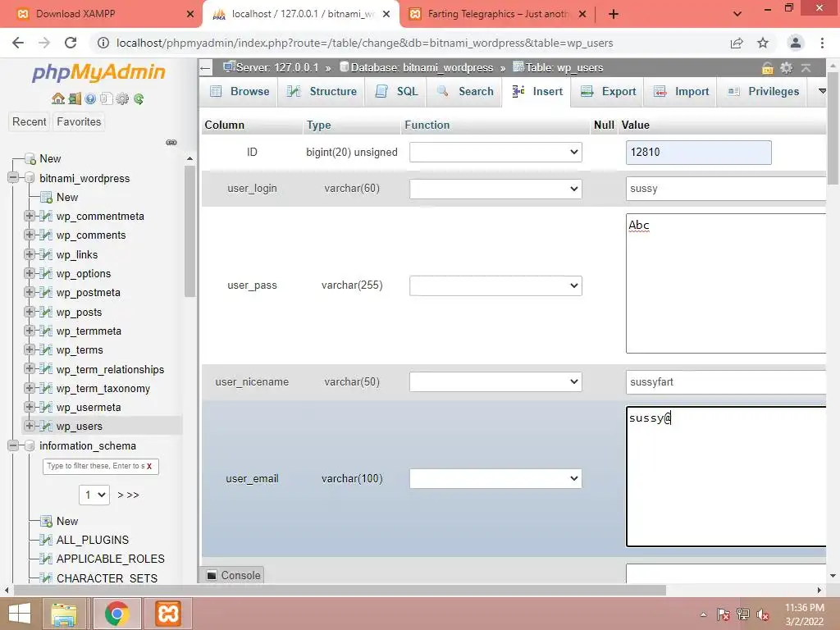Open the ID row function dropdown
This screenshot has width=840, height=630.
(495, 152)
